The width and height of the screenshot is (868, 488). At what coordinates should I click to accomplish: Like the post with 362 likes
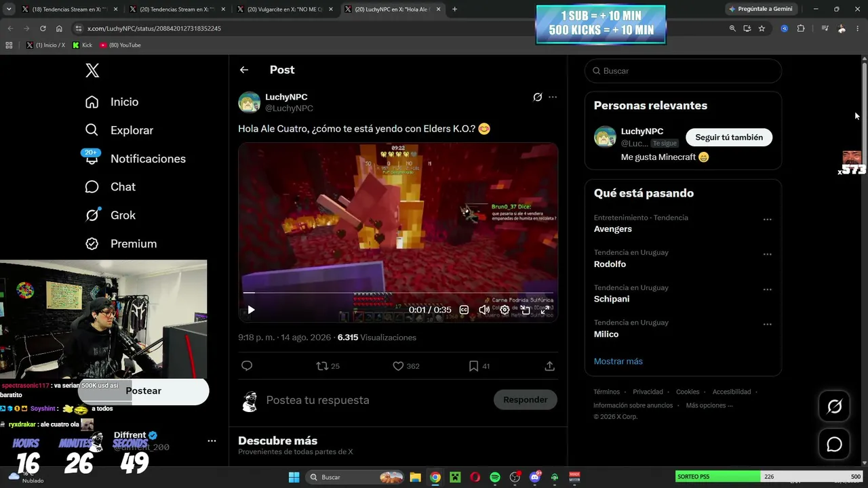pos(406,366)
